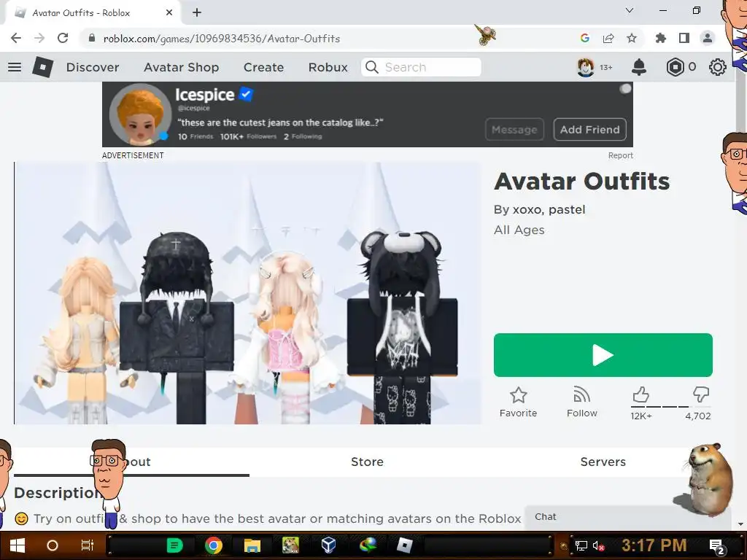Screen dimensions: 747x560
Task: Click the Google icon in address bar
Action: [x=585, y=38]
